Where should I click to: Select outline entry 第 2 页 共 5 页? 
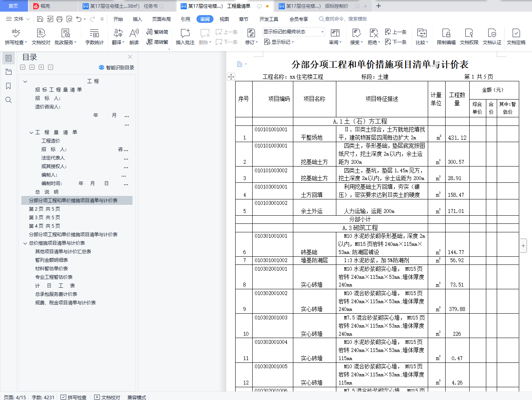point(45,209)
